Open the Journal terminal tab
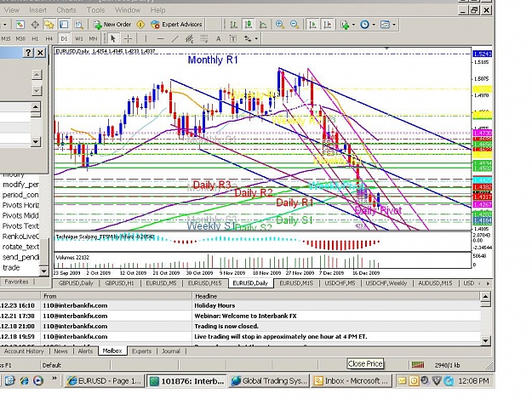532x399 pixels. coord(170,351)
